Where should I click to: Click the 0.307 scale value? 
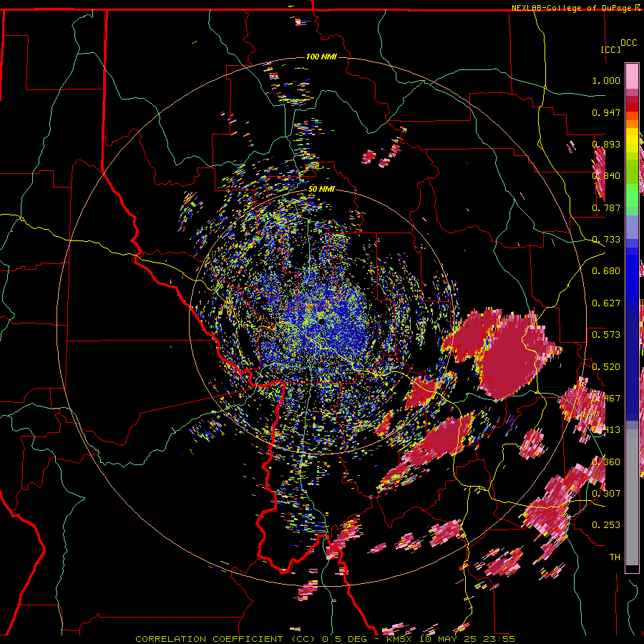pos(606,494)
